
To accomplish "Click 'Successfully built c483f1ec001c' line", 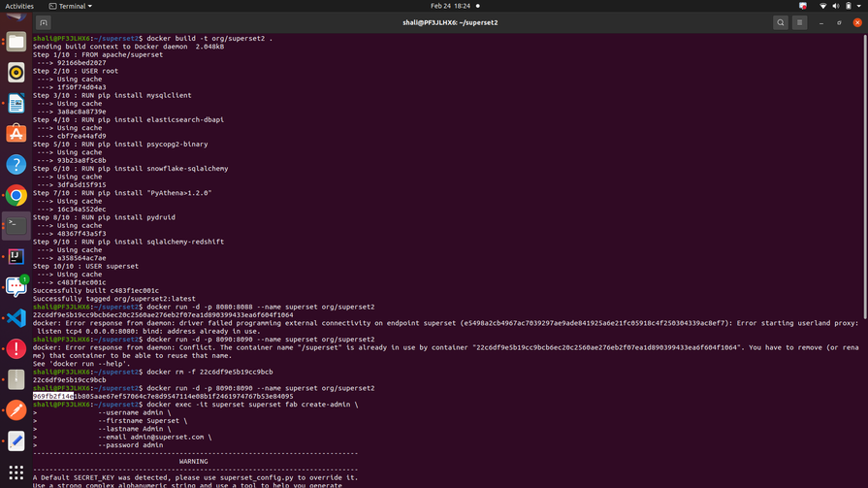I will (96, 290).
